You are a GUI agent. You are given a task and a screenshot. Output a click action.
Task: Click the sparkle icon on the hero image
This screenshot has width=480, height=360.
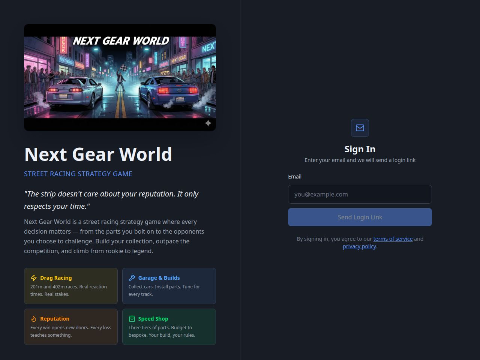point(208,123)
